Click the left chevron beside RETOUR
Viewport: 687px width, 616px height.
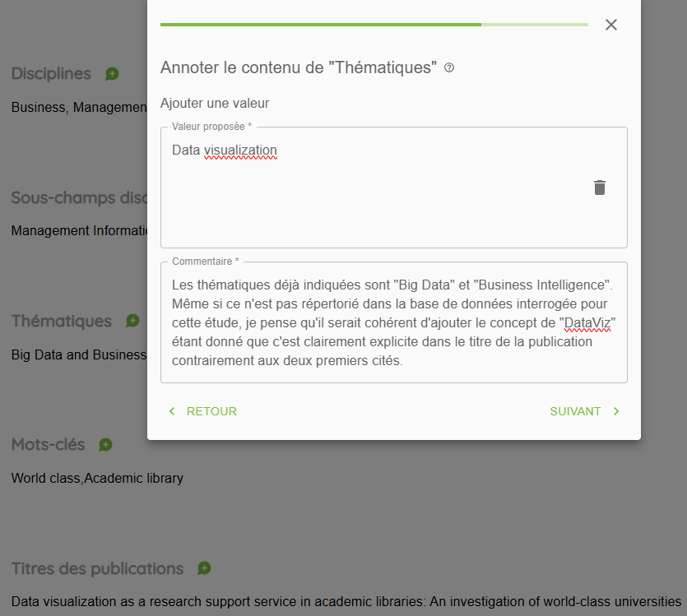coord(172,411)
